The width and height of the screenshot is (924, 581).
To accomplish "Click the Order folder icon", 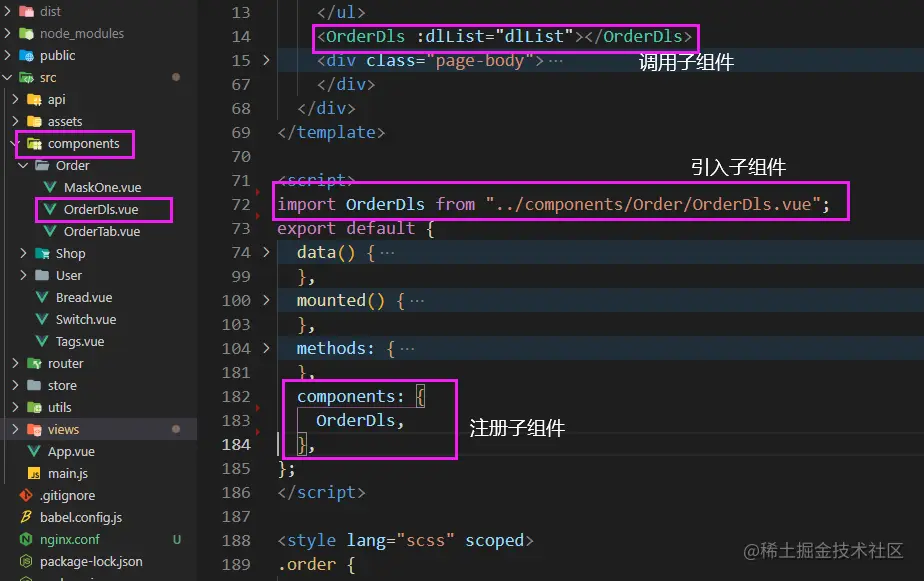I will tap(42, 165).
